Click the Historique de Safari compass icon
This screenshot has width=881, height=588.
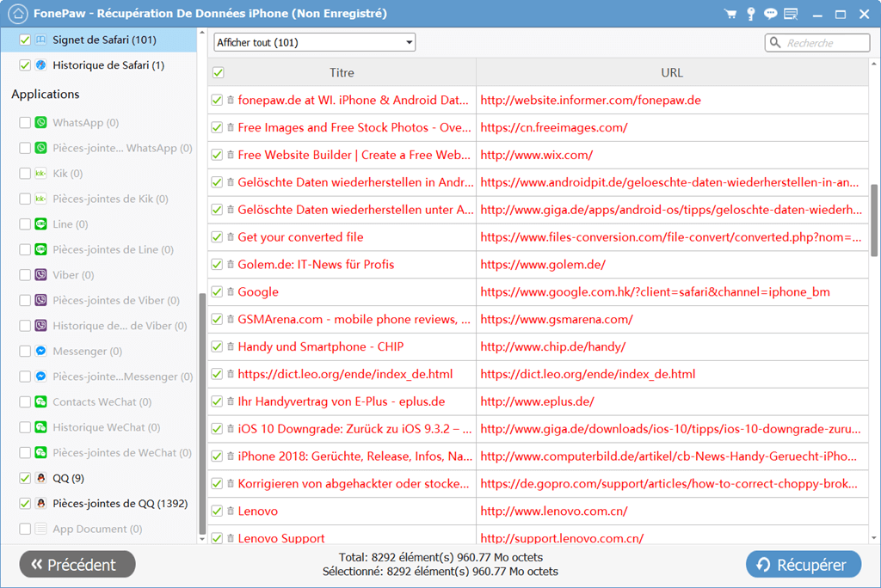41,65
